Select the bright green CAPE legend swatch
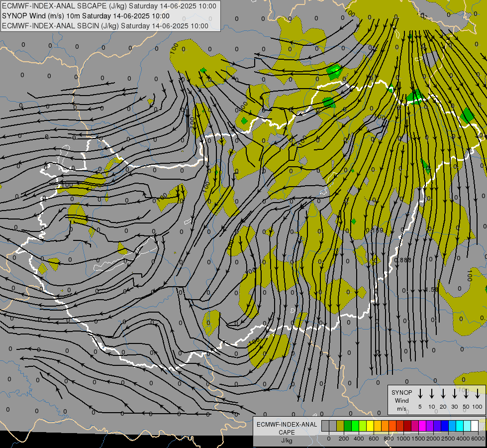This screenshot has height=448, width=487. (355, 426)
